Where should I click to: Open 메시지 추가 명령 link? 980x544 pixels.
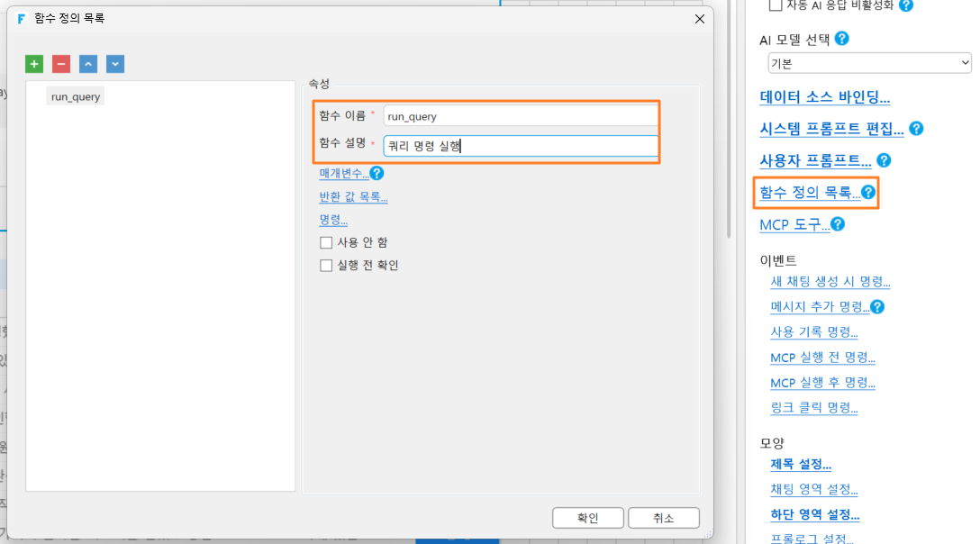coord(820,307)
